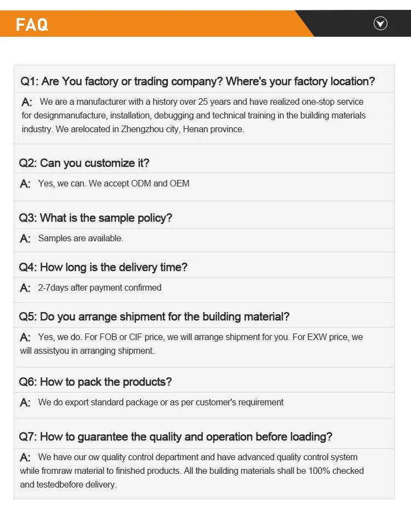Click the orange FAQ header title
This screenshot has width=411, height=532.
click(32, 25)
